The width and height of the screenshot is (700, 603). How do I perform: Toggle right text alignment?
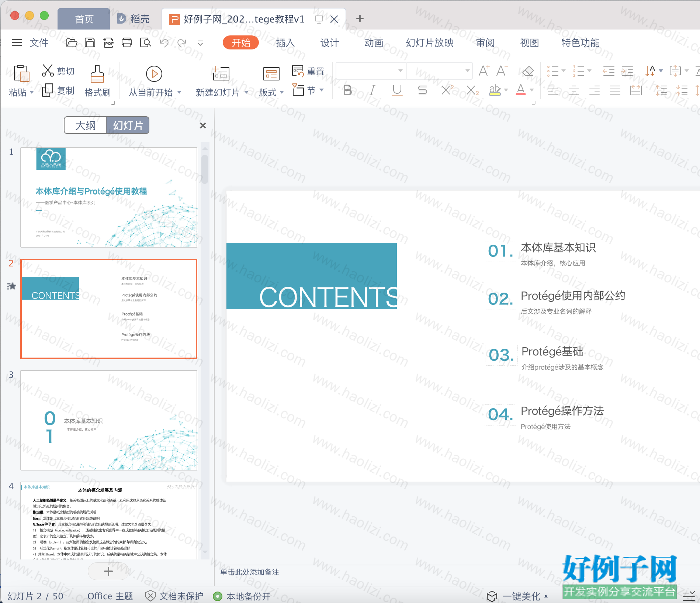594,90
